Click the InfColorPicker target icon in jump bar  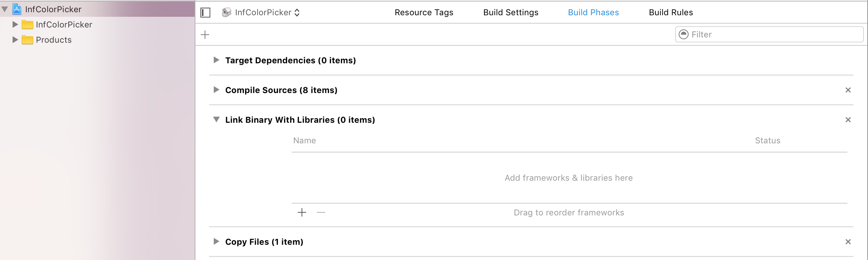[226, 12]
